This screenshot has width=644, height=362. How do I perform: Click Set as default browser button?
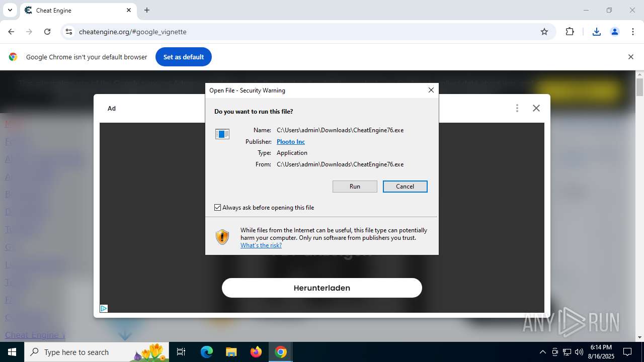click(x=184, y=57)
